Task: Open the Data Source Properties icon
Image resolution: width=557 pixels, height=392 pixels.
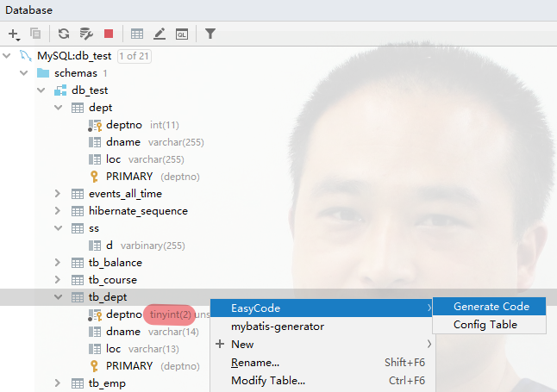Action: point(86,34)
